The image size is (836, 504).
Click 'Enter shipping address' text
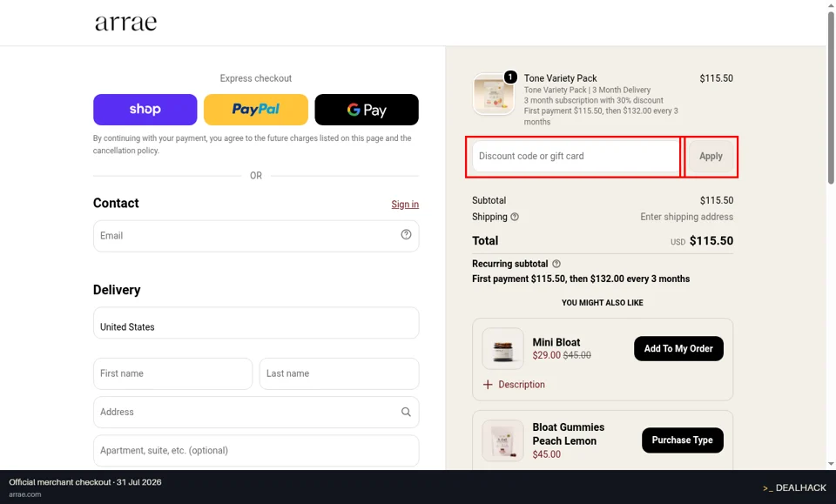coord(687,217)
